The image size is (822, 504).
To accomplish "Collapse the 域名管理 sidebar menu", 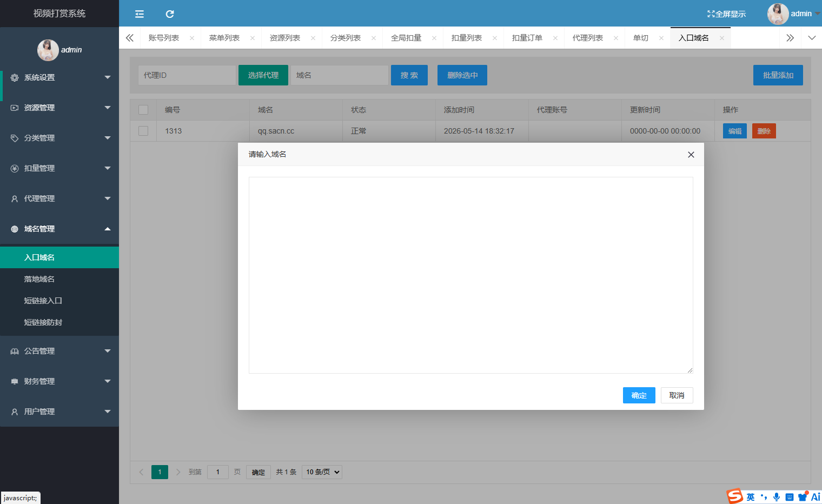I will (59, 229).
